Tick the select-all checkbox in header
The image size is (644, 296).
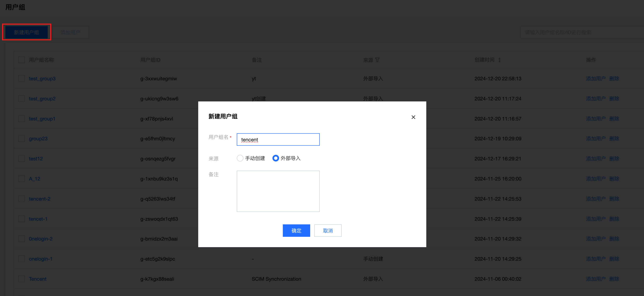tap(22, 60)
